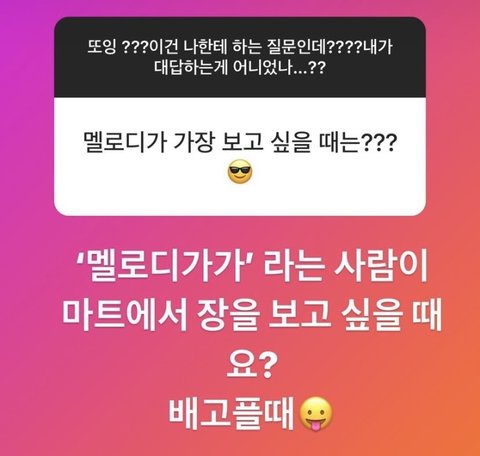This screenshot has width=480, height=456.
Task: Click the empty white area below the sunglasses emoji
Action: coord(240,200)
